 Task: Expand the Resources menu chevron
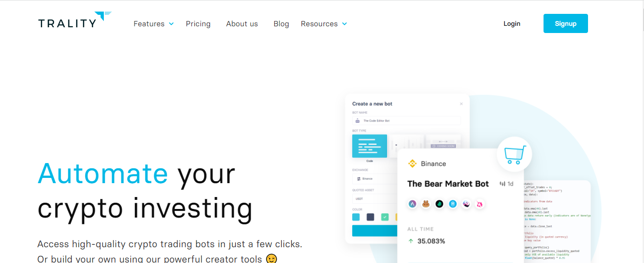click(344, 24)
